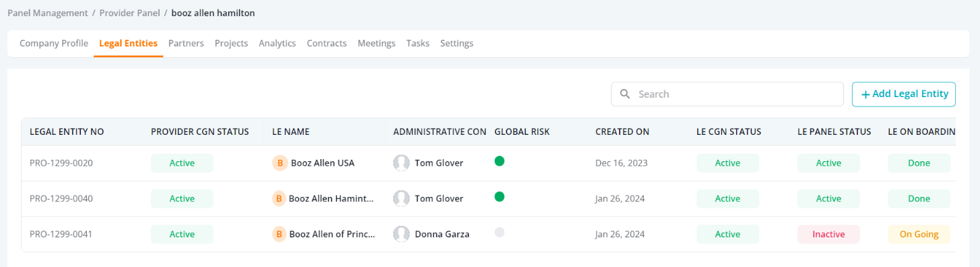
Task: Click the orange B badge for Booz Allen USA
Action: click(x=280, y=162)
